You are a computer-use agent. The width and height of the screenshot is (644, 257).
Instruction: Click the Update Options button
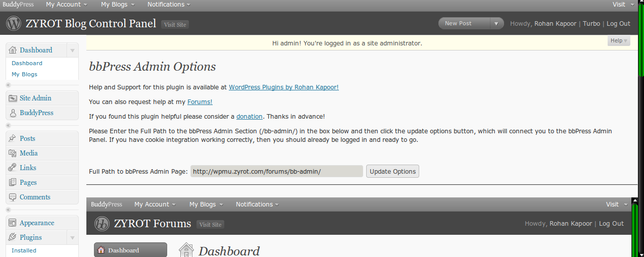point(392,171)
